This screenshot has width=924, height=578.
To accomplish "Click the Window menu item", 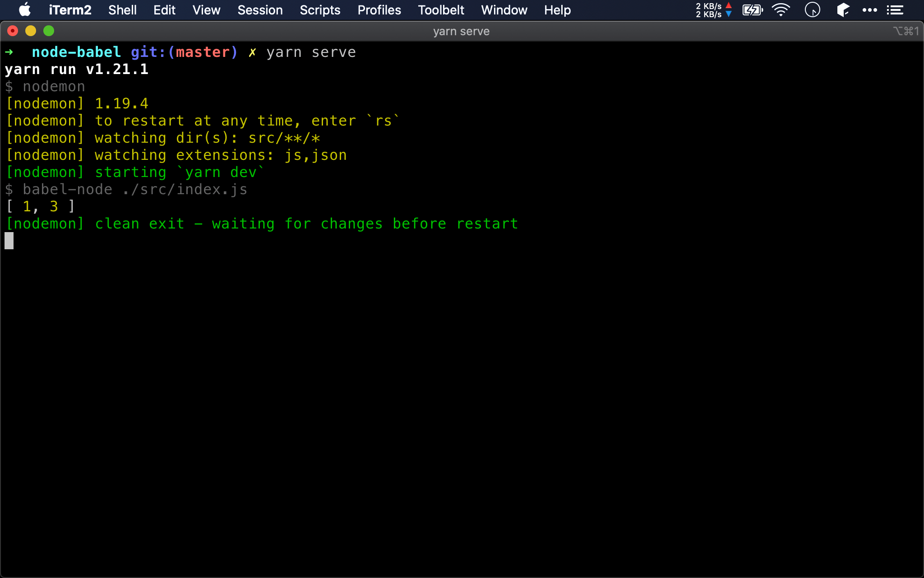I will tap(504, 10).
